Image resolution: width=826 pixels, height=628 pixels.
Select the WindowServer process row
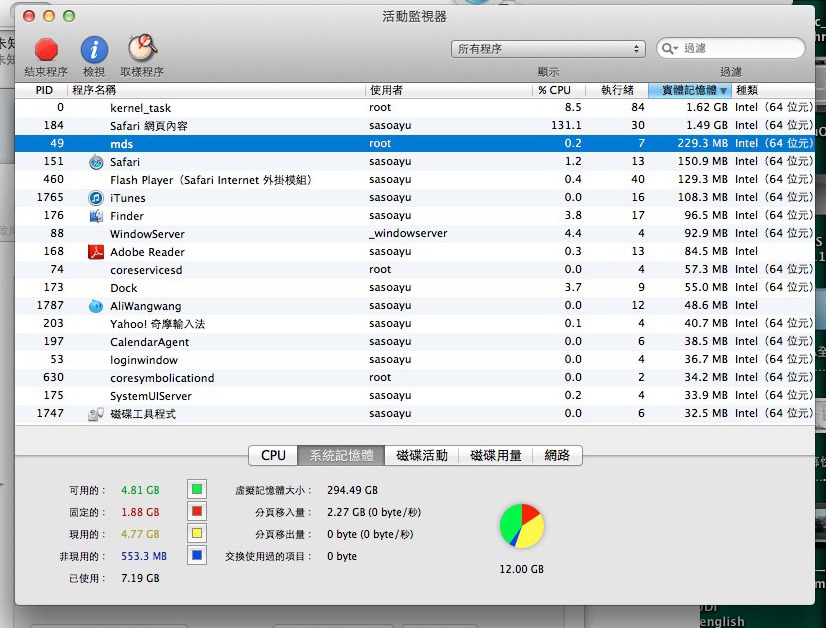point(415,233)
